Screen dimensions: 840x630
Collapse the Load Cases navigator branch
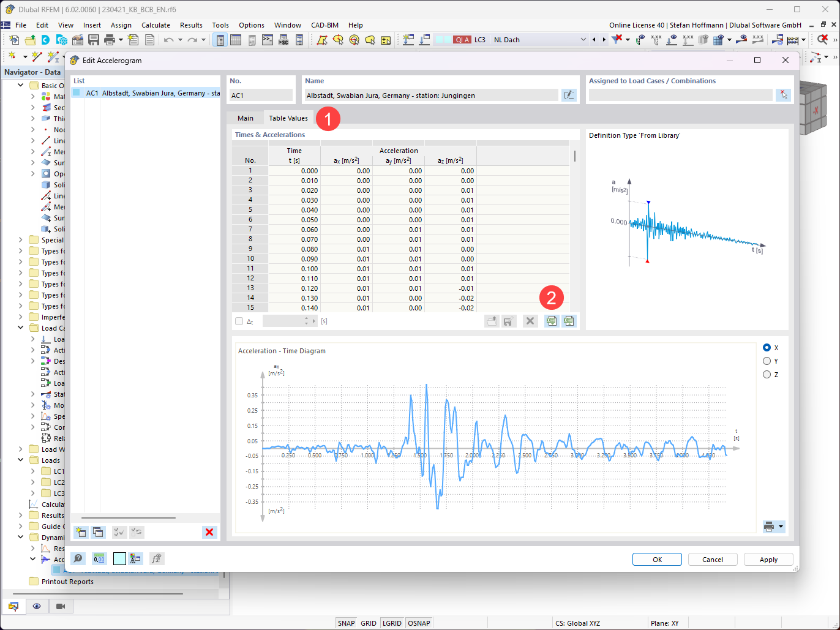pyautogui.click(x=20, y=328)
